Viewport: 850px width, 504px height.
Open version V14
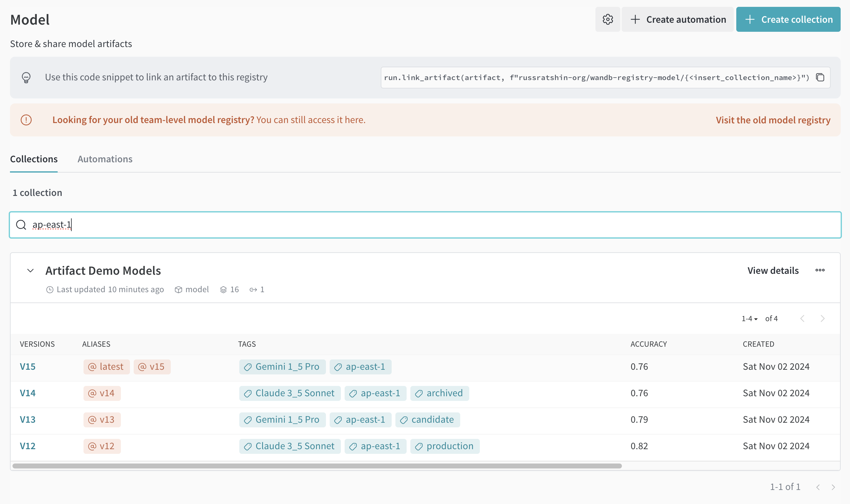coord(27,393)
